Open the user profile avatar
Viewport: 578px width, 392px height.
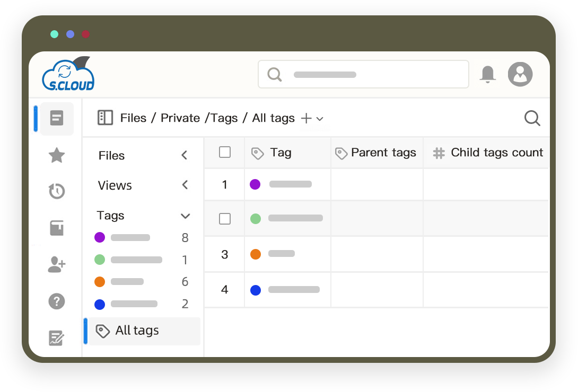[x=520, y=74]
